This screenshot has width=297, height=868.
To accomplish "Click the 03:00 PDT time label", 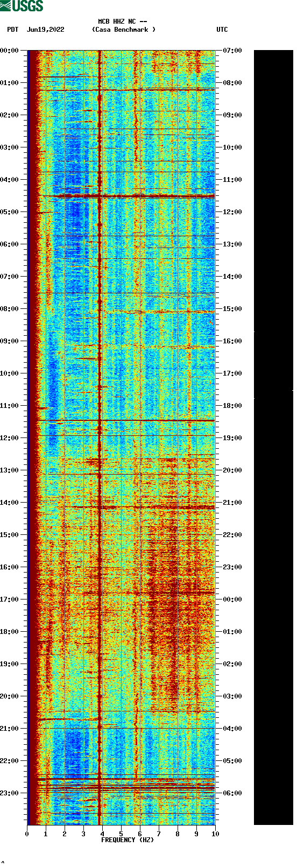I will click(9, 147).
